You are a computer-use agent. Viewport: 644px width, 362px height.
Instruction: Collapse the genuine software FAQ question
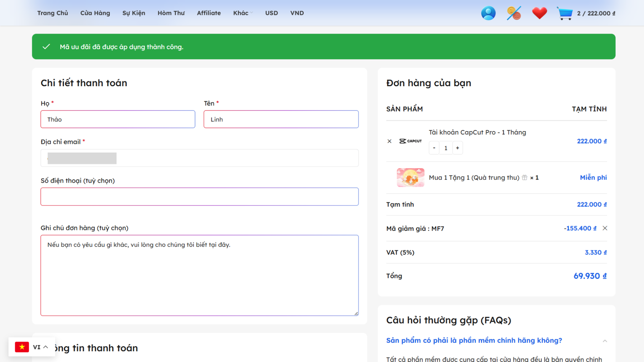[x=605, y=341]
